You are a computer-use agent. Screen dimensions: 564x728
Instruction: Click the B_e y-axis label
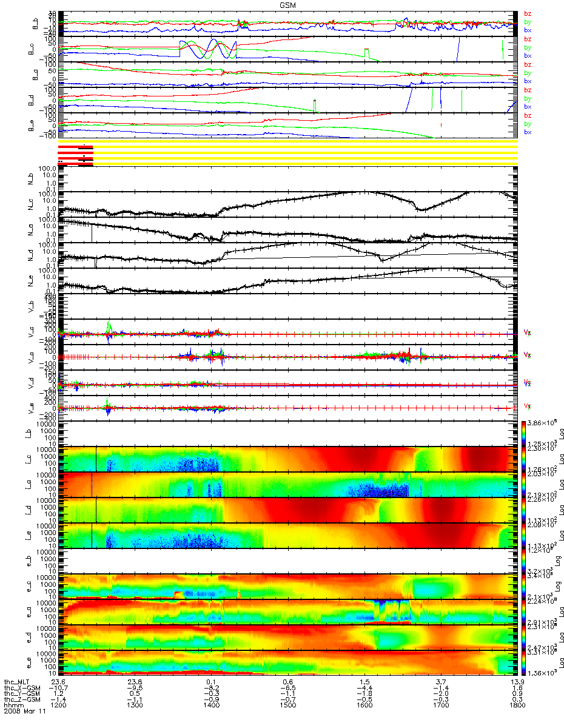coord(31,126)
